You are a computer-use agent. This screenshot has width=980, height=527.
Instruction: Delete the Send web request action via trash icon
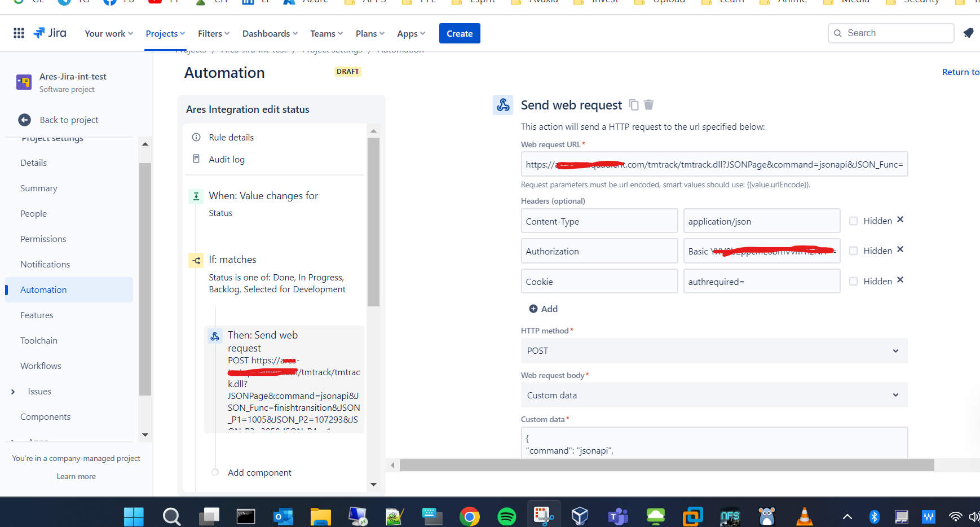click(x=649, y=105)
